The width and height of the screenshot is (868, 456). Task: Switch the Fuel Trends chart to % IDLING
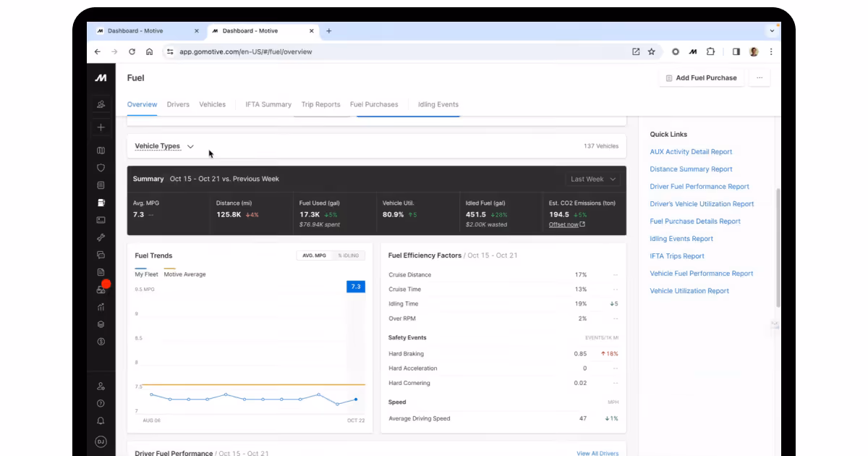(x=349, y=256)
